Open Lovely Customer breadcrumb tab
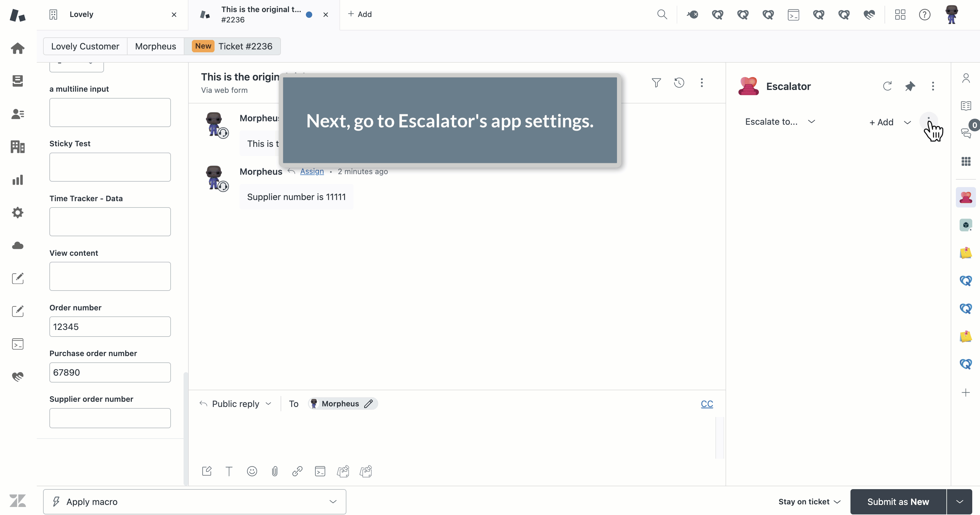The height and width of the screenshot is (515, 980). 85,46
